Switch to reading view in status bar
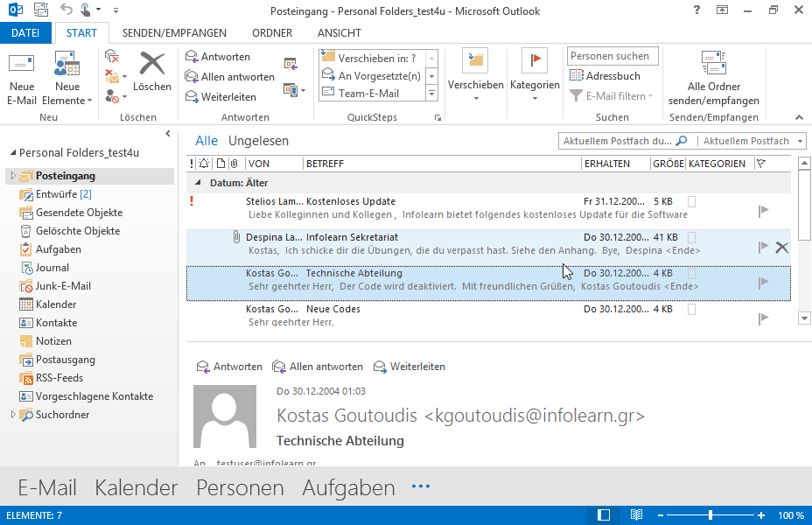This screenshot has height=525, width=812. [636, 515]
